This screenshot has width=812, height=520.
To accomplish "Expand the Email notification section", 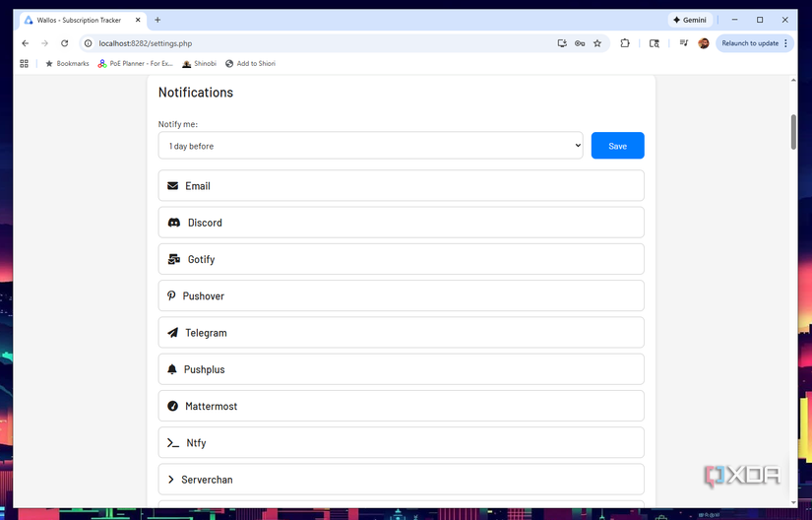I will [x=401, y=185].
